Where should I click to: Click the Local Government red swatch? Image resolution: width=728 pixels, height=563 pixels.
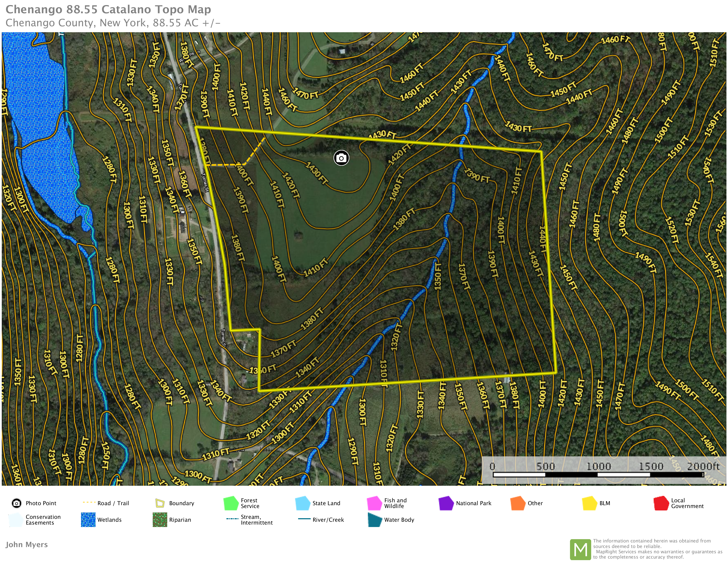tap(661, 503)
